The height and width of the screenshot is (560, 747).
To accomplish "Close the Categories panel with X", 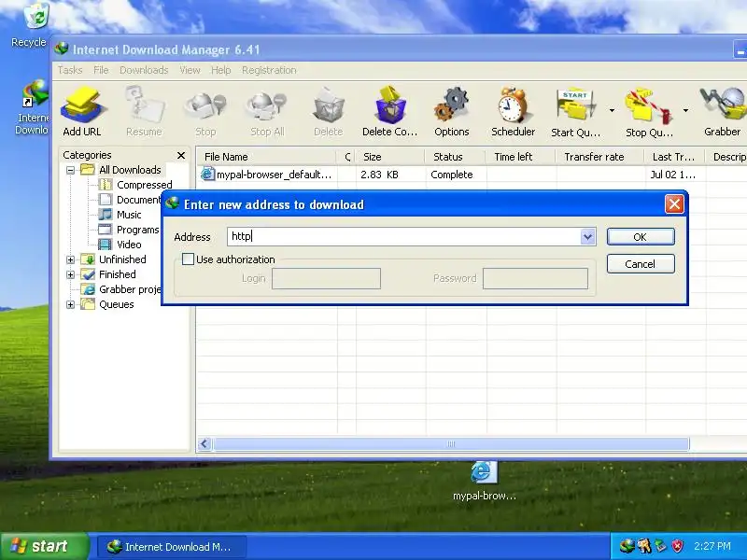I will (x=181, y=155).
